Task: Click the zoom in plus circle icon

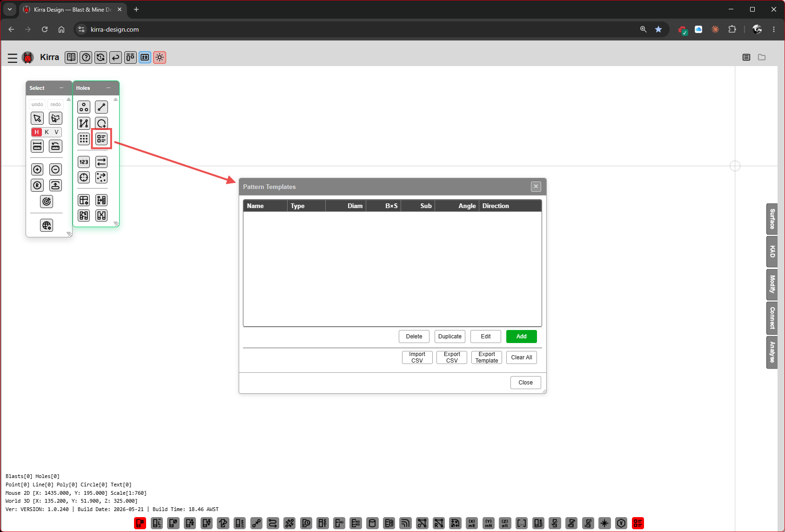Action: pyautogui.click(x=37, y=169)
